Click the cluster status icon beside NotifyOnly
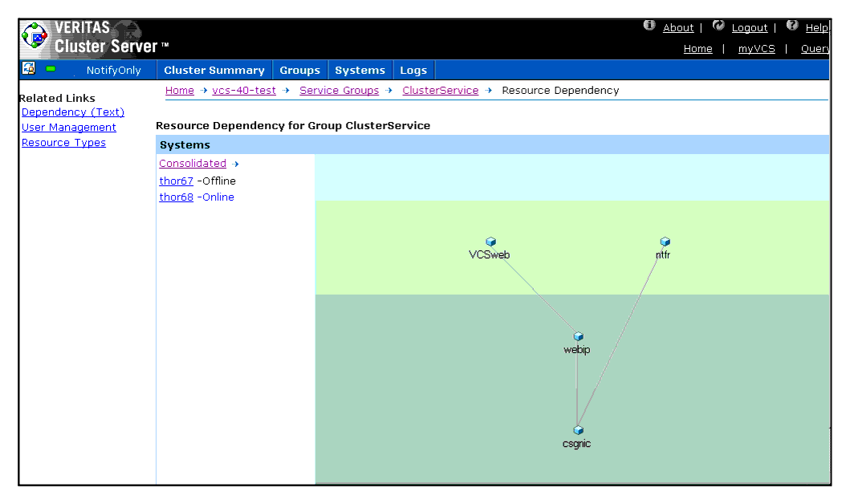The width and height of the screenshot is (850, 504). tap(29, 69)
